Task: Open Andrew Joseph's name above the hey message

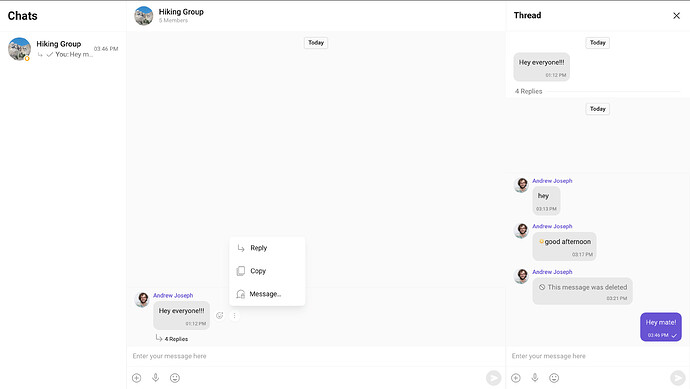Action: 552,180
